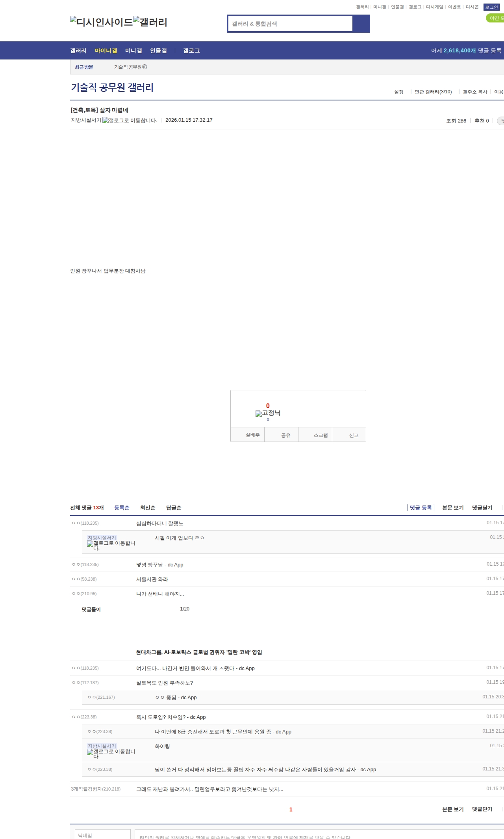Screen dimensions: 504x839
Task: Open the 디시게임 link
Action: (x=435, y=7)
